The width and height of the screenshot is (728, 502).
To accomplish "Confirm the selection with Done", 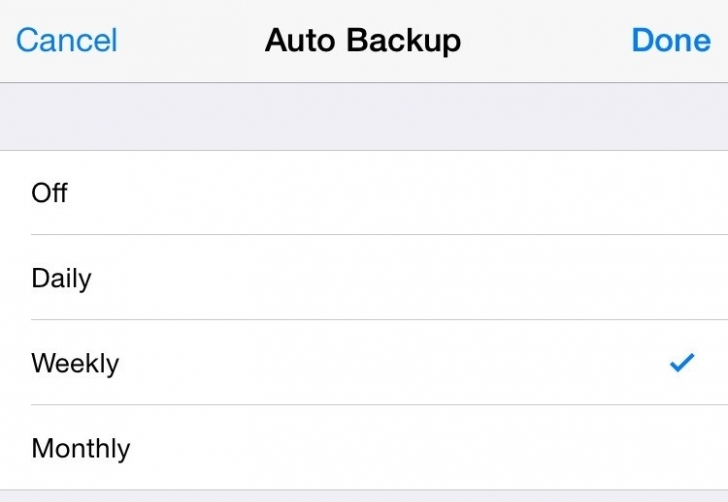I will [671, 40].
